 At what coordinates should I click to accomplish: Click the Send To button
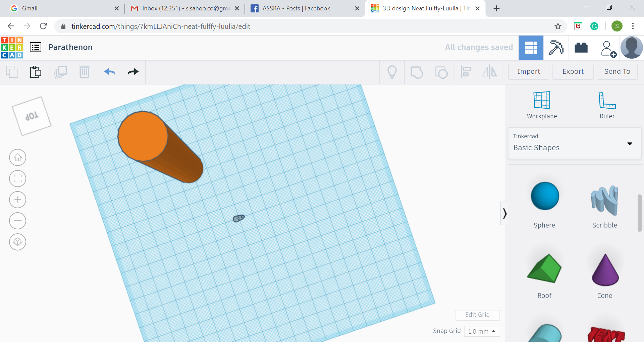tap(617, 71)
